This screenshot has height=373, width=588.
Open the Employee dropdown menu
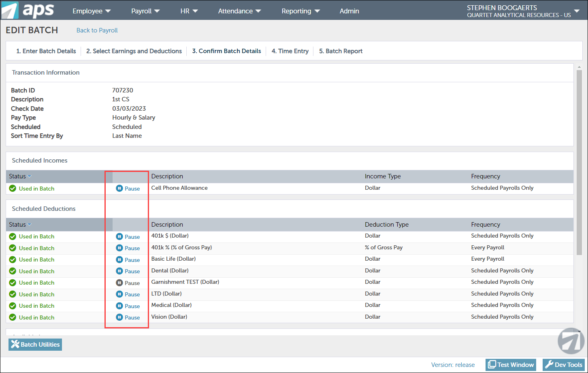pyautogui.click(x=92, y=11)
